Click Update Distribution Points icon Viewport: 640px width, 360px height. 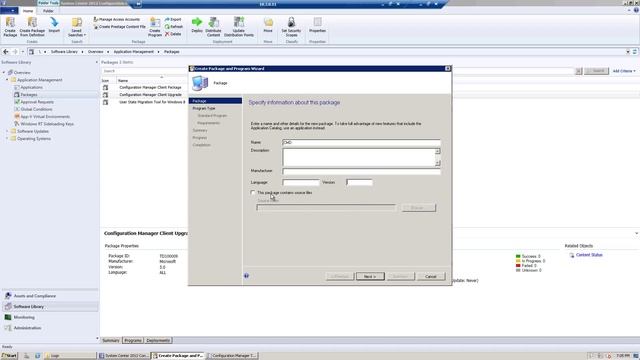(x=239, y=27)
